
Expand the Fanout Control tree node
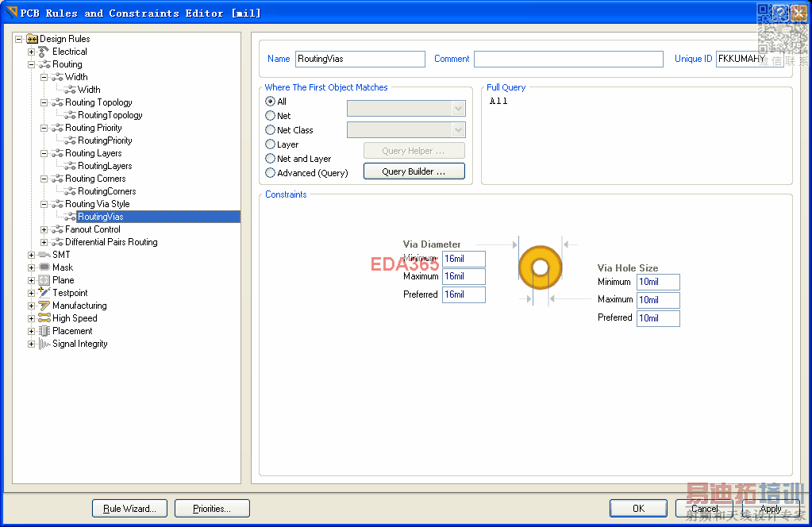click(x=44, y=229)
